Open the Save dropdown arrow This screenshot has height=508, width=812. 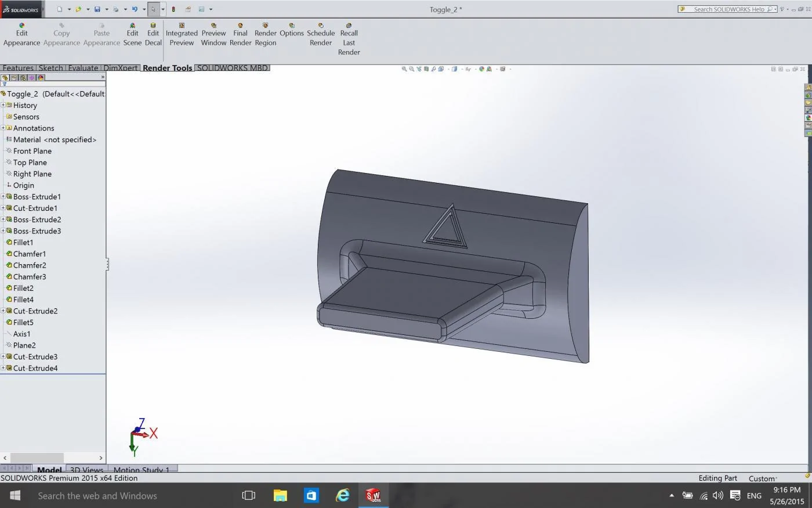106,9
